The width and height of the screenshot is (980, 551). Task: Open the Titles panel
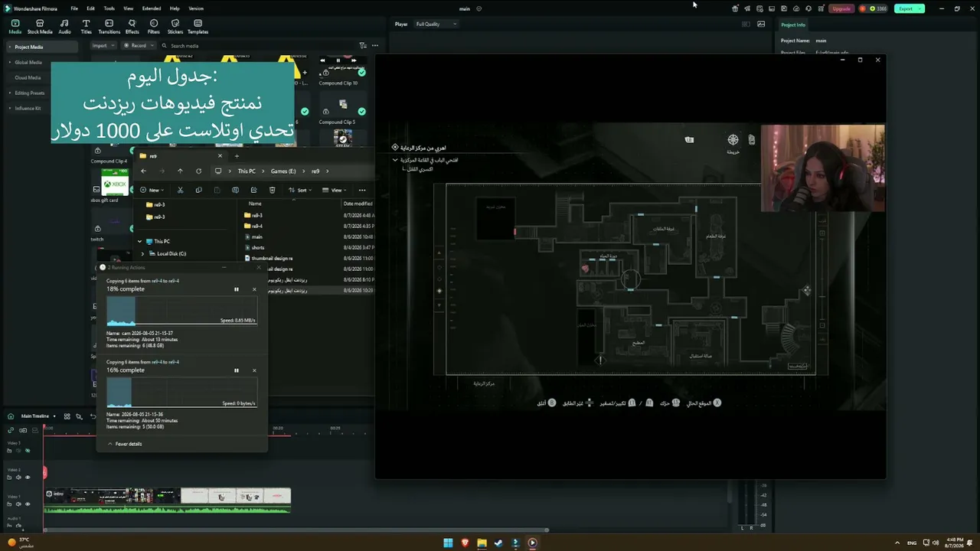86,27
